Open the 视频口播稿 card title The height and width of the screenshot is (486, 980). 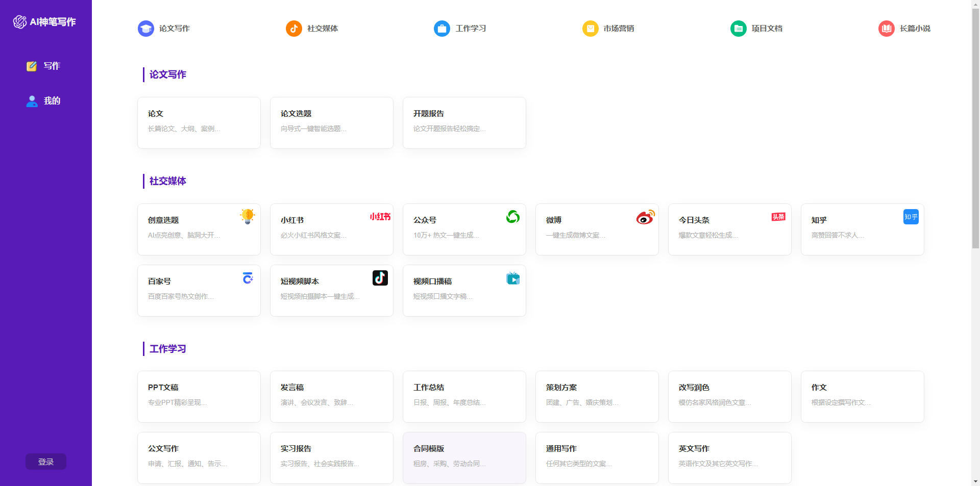click(x=432, y=282)
